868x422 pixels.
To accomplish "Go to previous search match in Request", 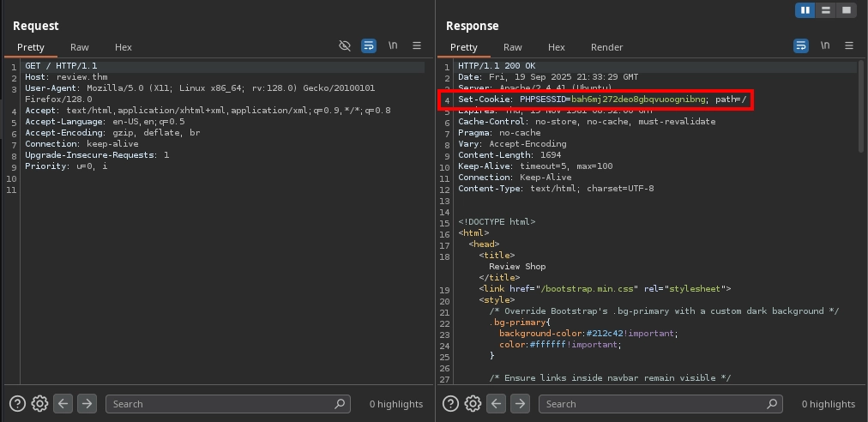I will coord(63,403).
